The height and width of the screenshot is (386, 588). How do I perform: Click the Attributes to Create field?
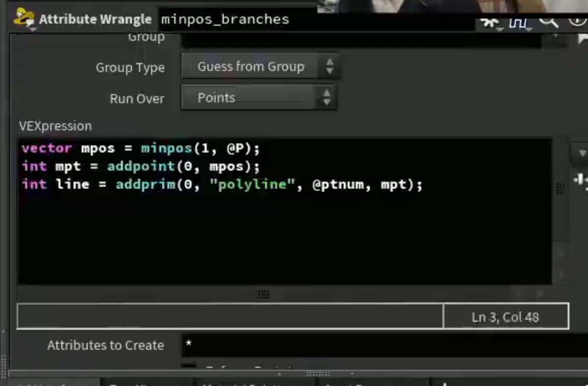385,345
